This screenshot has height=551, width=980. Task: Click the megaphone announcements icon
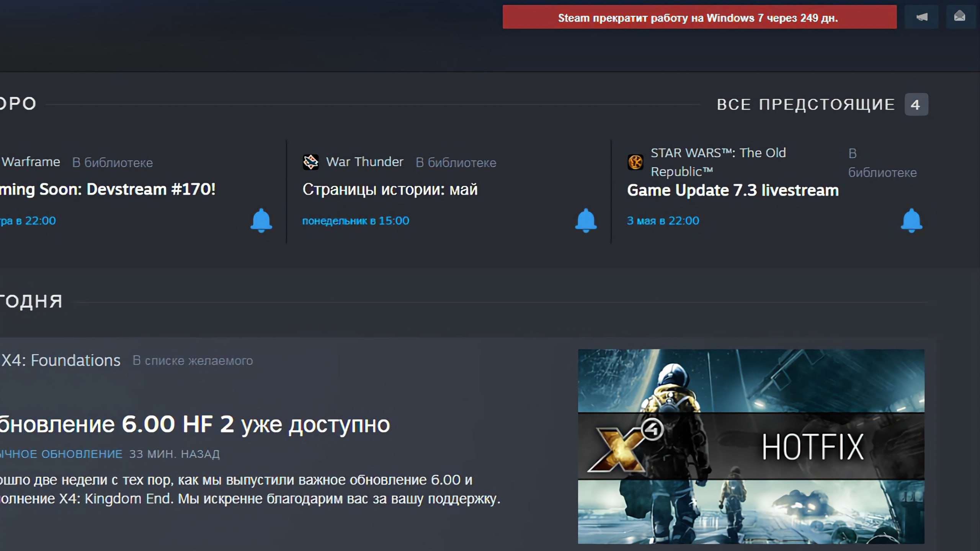point(921,17)
